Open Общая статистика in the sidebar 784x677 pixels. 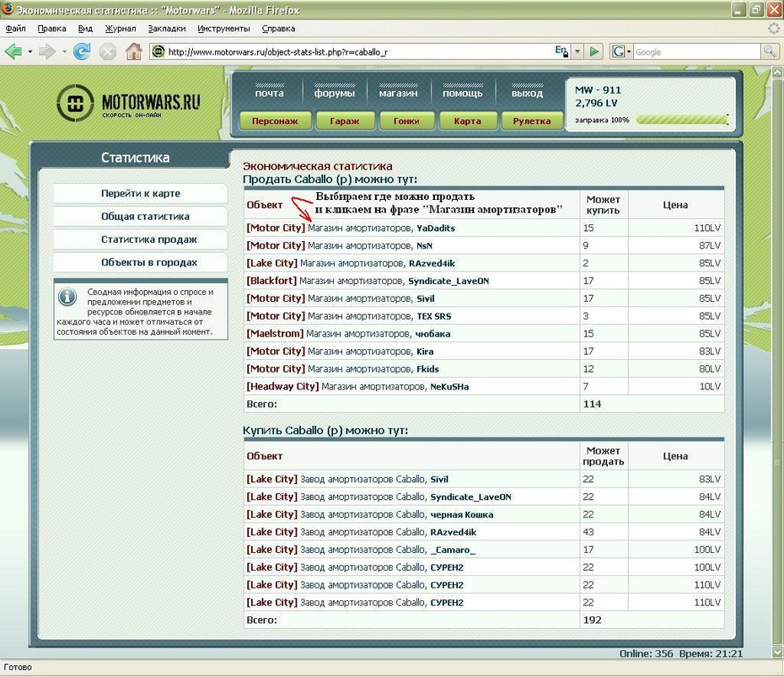coord(141,217)
